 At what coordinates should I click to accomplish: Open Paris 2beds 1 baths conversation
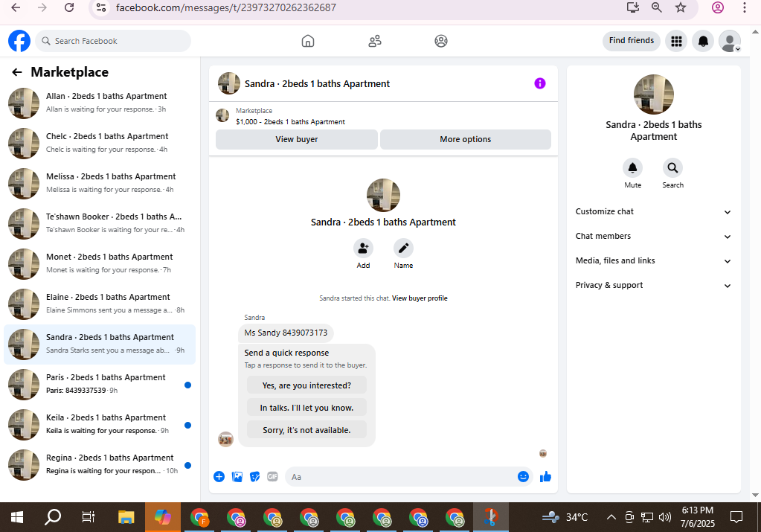[100, 385]
